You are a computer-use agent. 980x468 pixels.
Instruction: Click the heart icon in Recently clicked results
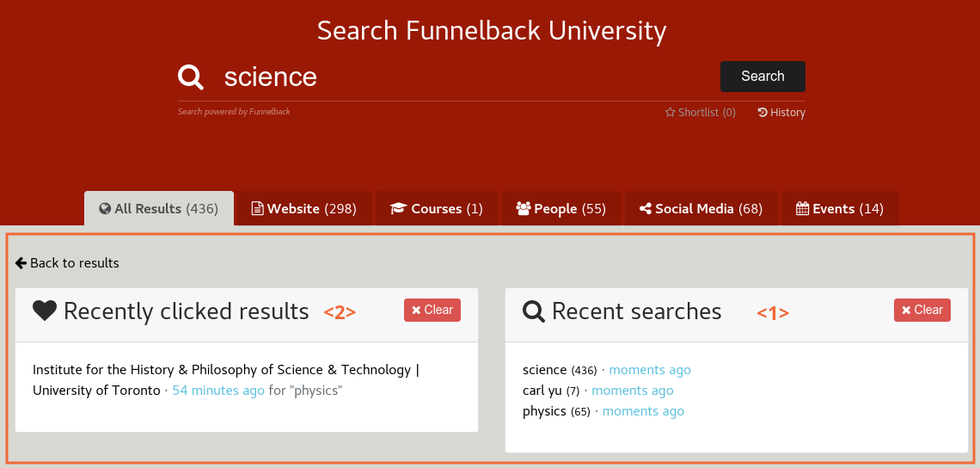(x=45, y=311)
